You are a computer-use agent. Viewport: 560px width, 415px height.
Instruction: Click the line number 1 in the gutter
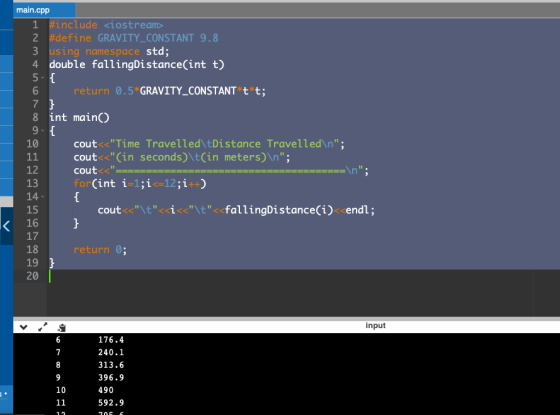pyautogui.click(x=35, y=25)
